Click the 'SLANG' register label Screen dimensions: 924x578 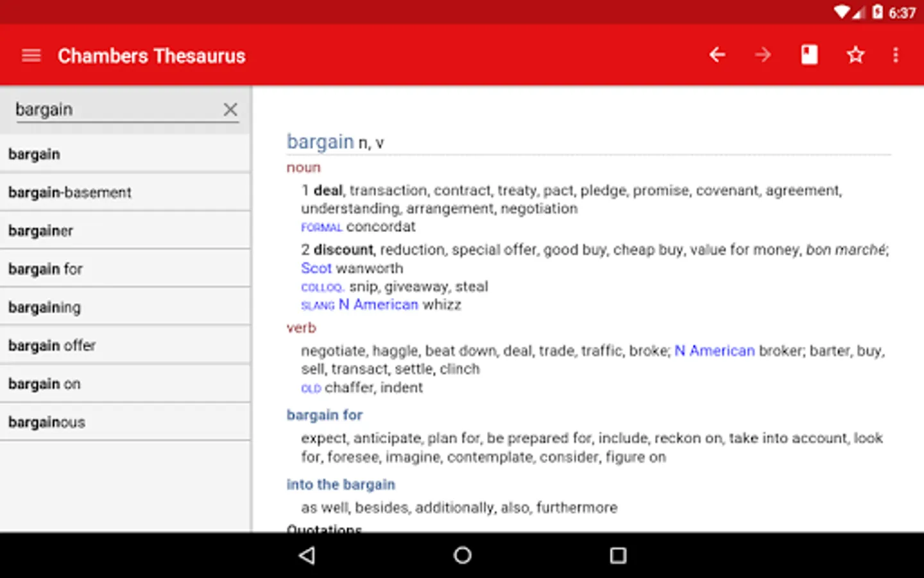tap(318, 306)
